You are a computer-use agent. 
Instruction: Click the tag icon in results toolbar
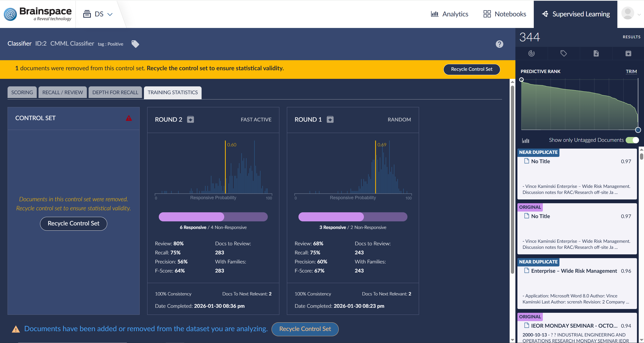563,53
